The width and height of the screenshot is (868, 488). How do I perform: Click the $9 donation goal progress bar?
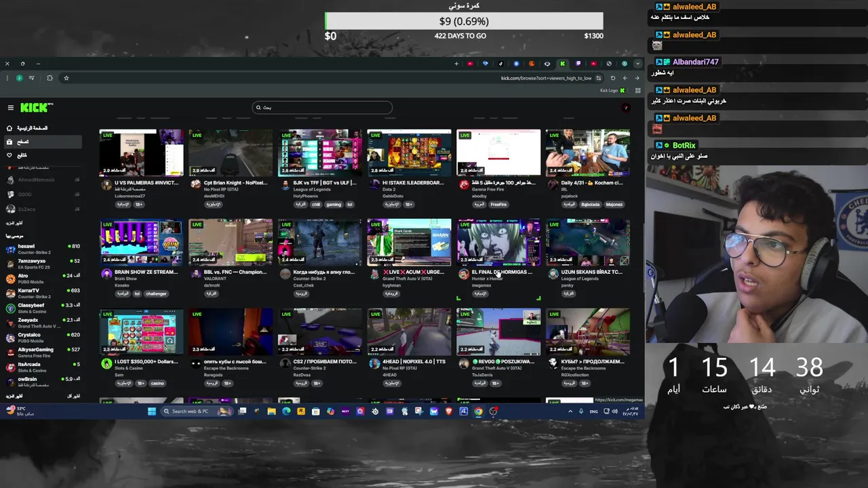tap(464, 21)
